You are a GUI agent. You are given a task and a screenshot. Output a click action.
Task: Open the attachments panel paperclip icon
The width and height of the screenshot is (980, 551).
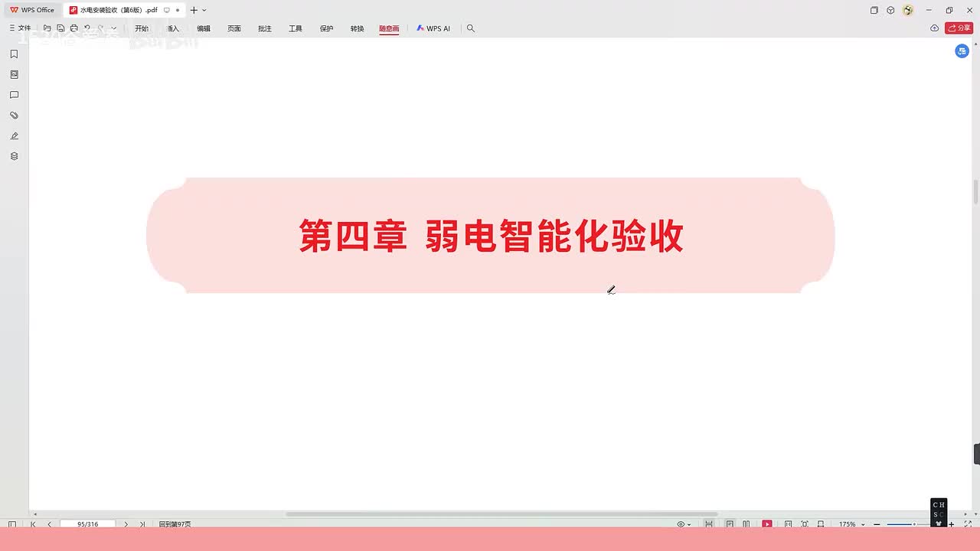point(14,116)
